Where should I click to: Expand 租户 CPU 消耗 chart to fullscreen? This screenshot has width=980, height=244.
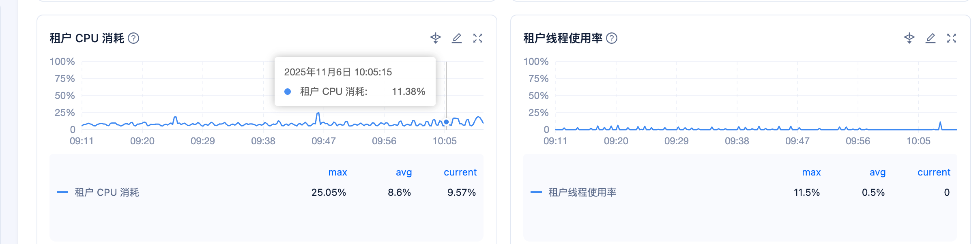tap(478, 38)
